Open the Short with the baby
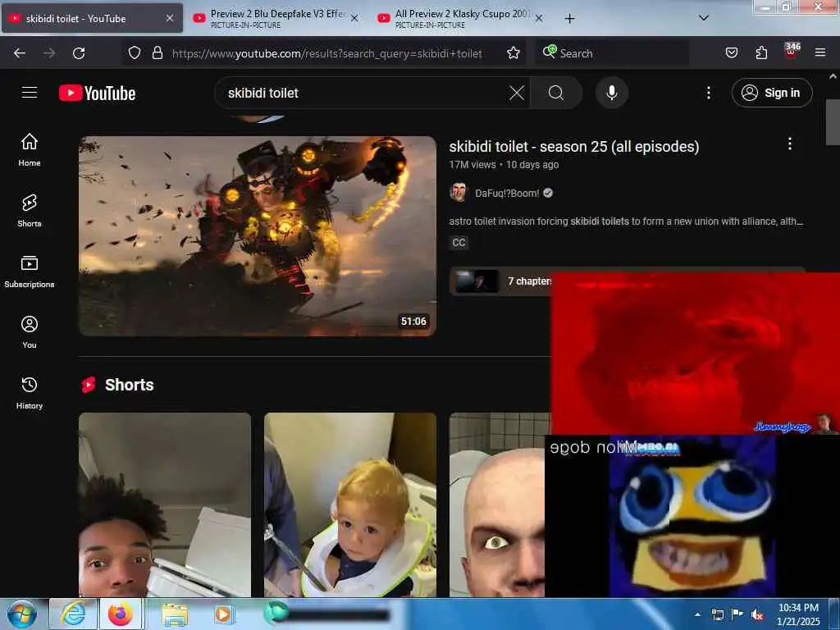Image resolution: width=840 pixels, height=630 pixels. click(350, 504)
